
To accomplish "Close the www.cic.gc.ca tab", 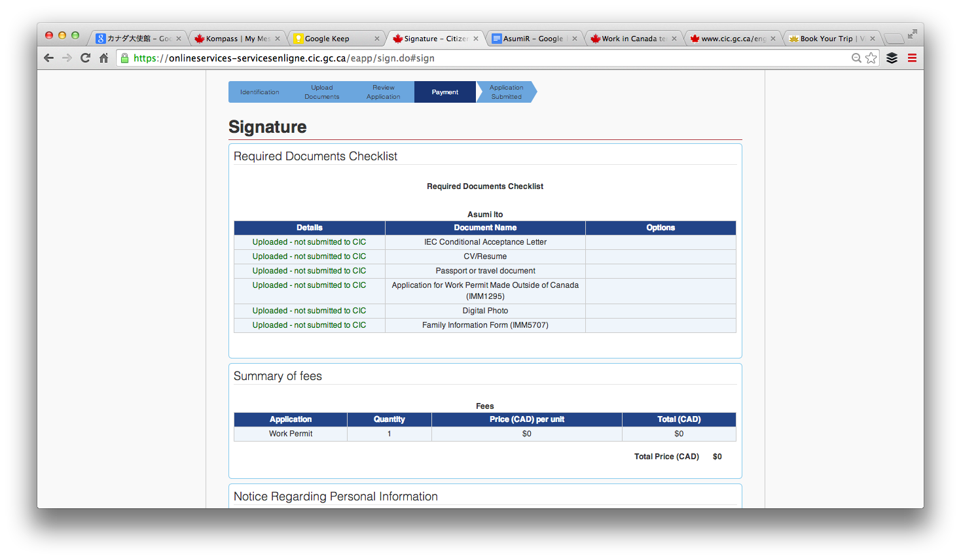I will point(773,39).
